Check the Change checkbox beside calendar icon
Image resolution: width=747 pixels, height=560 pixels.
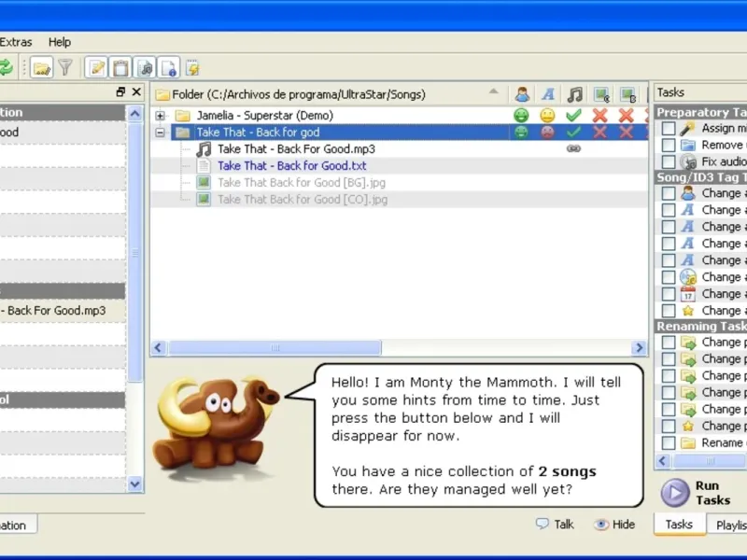point(669,294)
